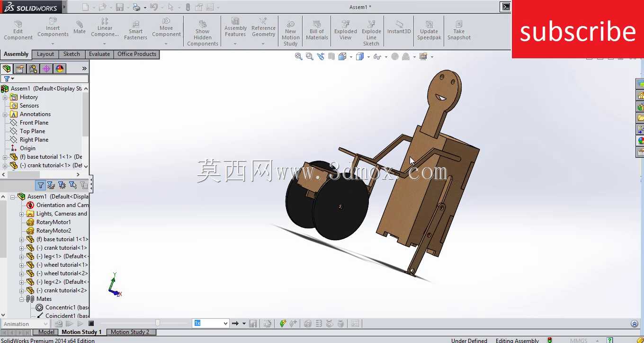Select the Mate tool
Viewport: 644px width, 343px height.
point(80,27)
